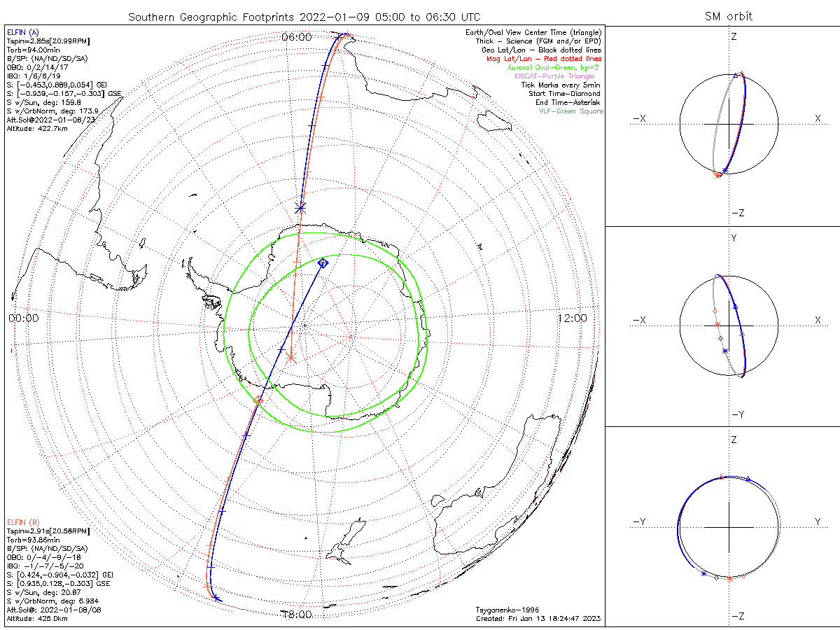Click the Created timestamp text

pyautogui.click(x=538, y=619)
